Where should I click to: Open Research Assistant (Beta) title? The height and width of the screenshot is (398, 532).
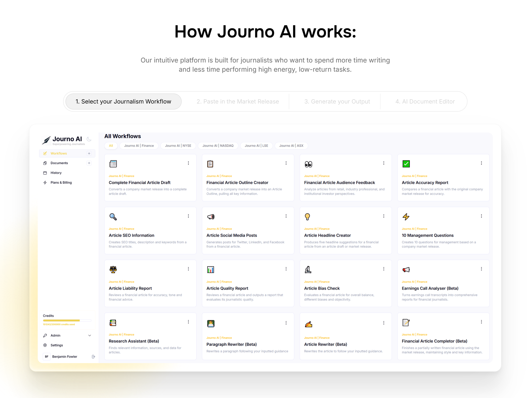pyautogui.click(x=134, y=341)
